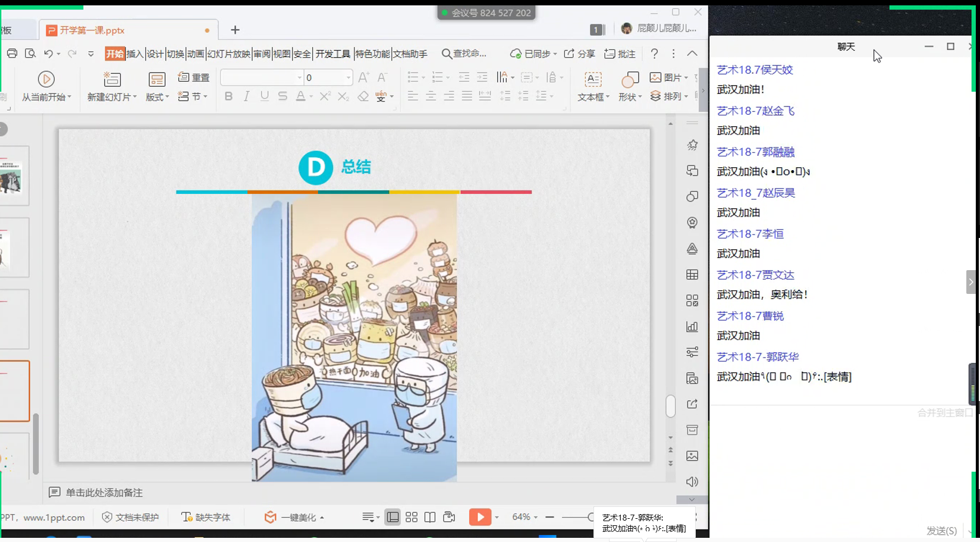Click the orange slideshow play button in status bar
Screen dimensions: 980x542
(x=479, y=517)
